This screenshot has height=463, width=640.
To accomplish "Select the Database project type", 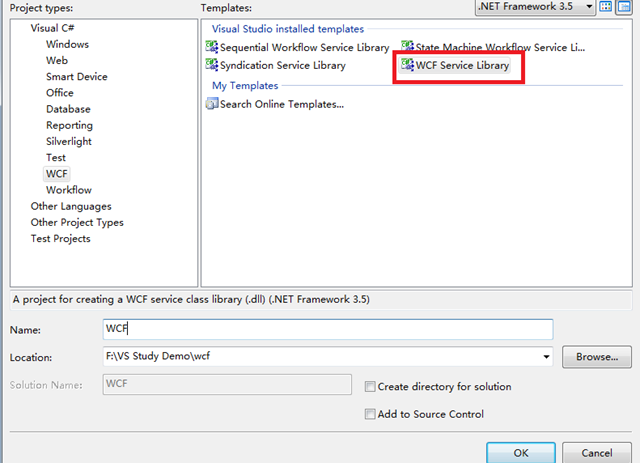I will pyautogui.click(x=68, y=109).
